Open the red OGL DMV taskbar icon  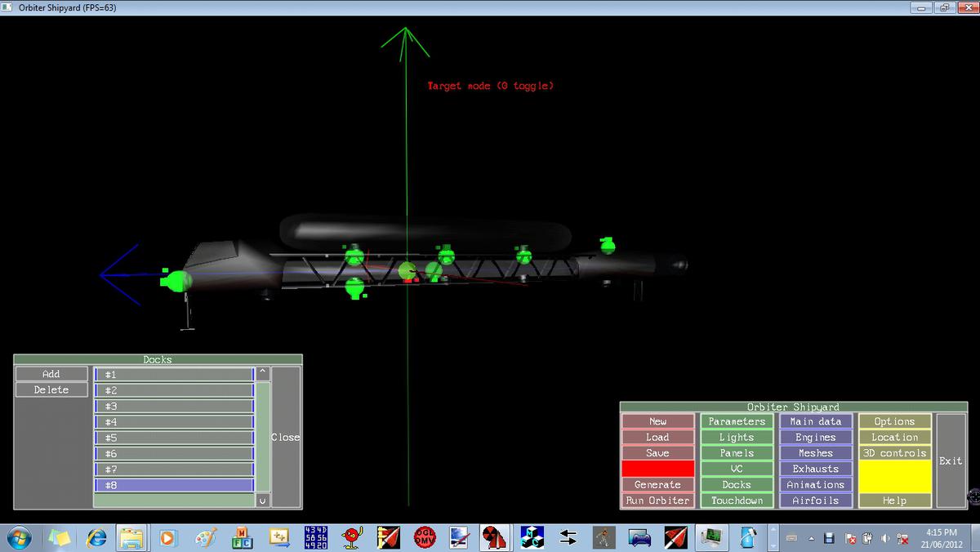[425, 537]
